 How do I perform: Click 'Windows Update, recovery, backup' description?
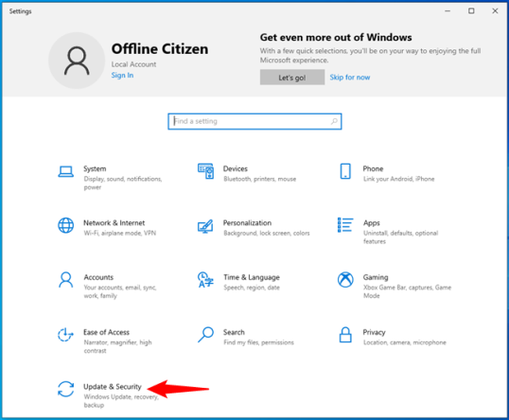point(121,400)
